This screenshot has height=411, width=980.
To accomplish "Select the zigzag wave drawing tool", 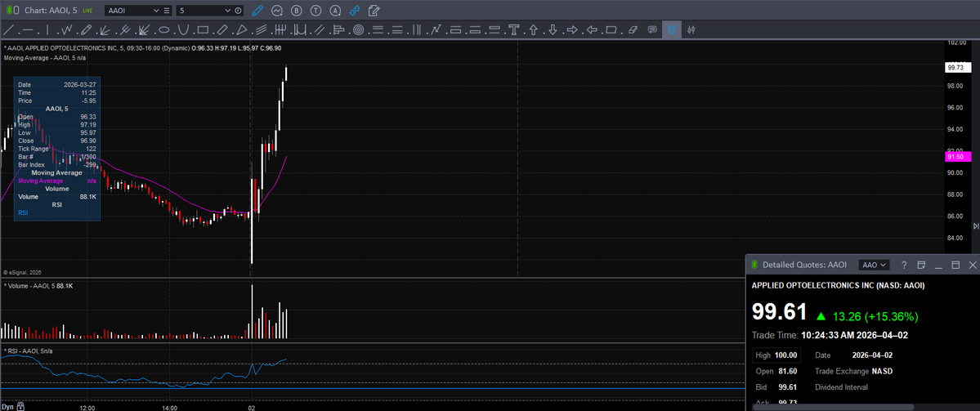I will (x=67, y=30).
